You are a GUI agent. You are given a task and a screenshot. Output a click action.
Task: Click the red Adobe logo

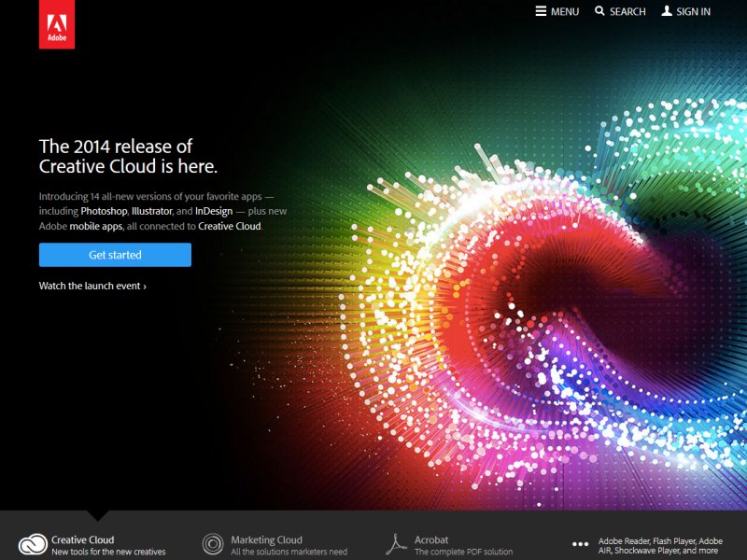pyautogui.click(x=57, y=24)
